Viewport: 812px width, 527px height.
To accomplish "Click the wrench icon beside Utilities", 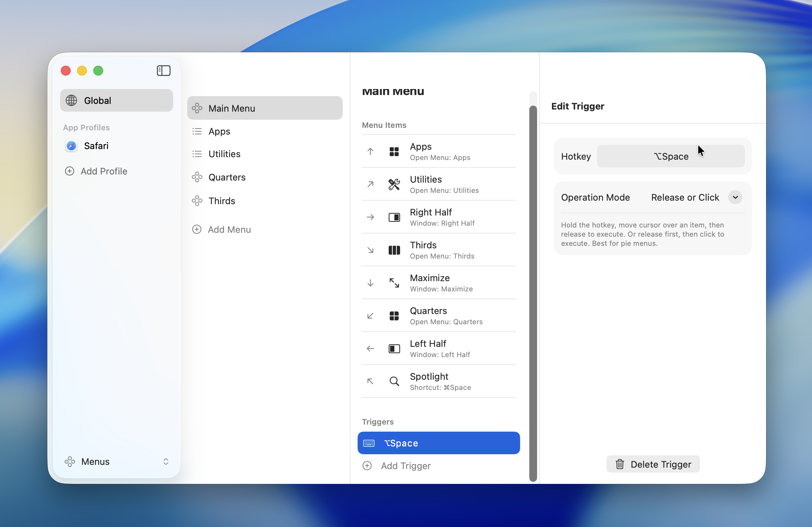I will coord(394,184).
